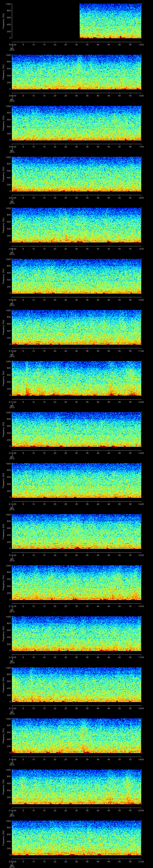Click the 8:00 end-of-axis time label
Viewport: 153px width, 868px height.
click(x=141, y=198)
